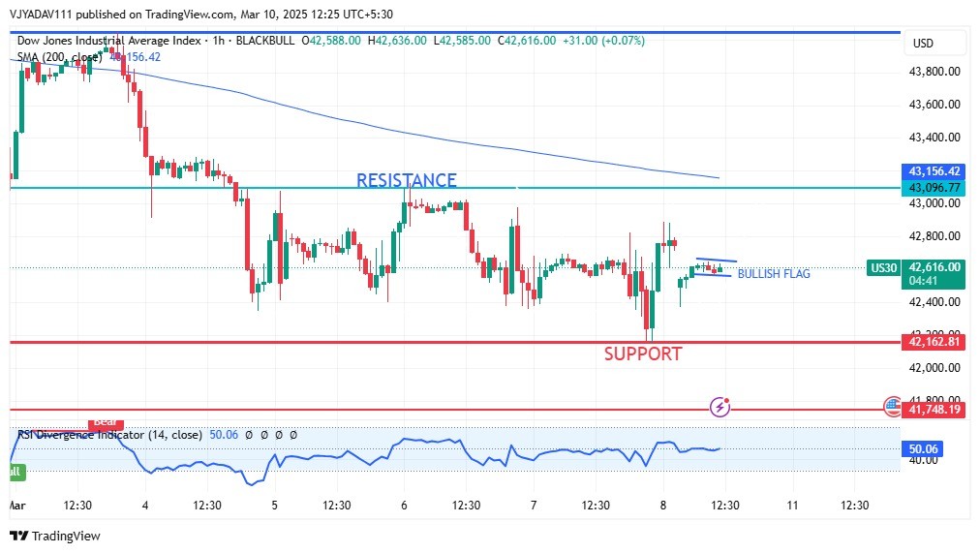
Task: Click the 1h timeframe in chart header
Action: pyautogui.click(x=217, y=41)
